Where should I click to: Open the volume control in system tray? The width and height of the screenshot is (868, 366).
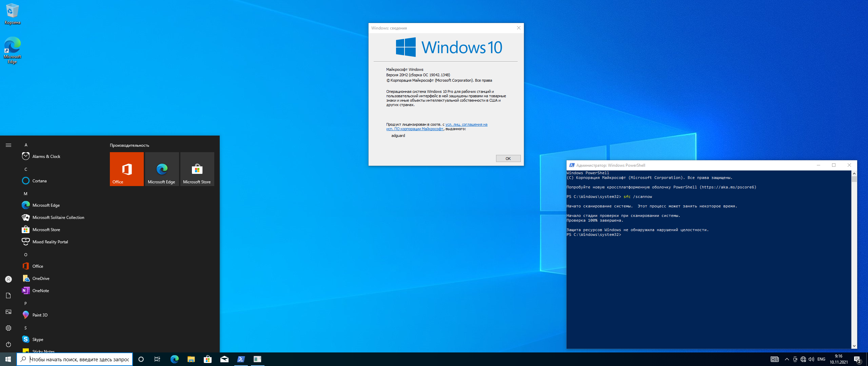(811, 359)
